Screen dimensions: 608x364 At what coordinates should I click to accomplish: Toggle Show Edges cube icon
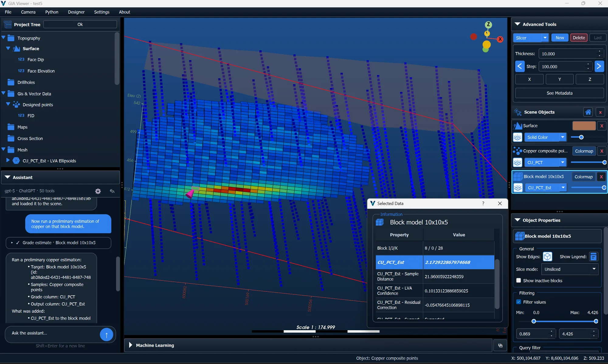pos(548,257)
